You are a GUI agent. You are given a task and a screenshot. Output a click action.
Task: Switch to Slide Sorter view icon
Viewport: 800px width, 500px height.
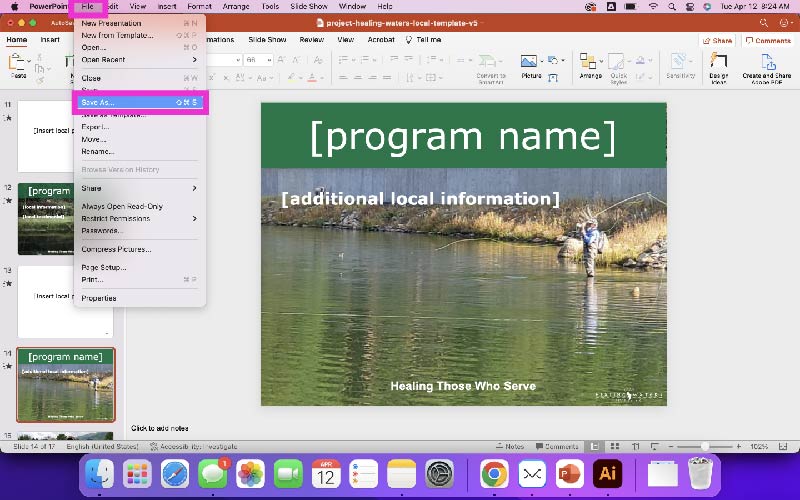[x=615, y=446]
